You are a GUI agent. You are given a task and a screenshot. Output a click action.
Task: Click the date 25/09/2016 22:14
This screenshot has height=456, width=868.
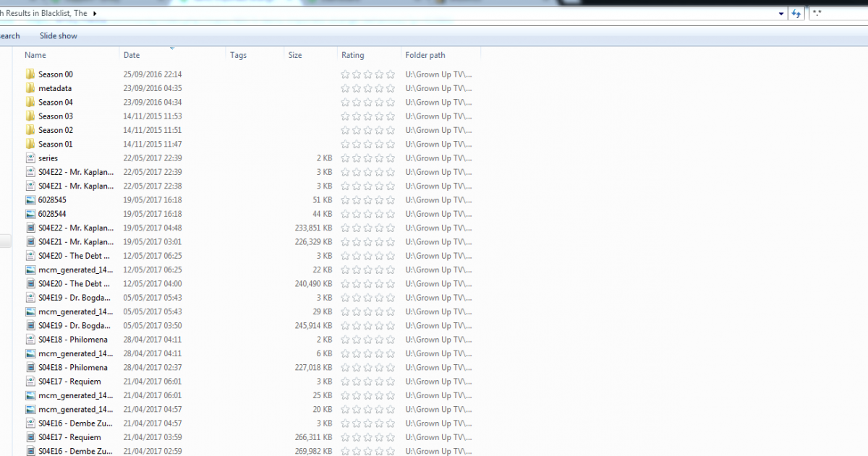pos(153,74)
